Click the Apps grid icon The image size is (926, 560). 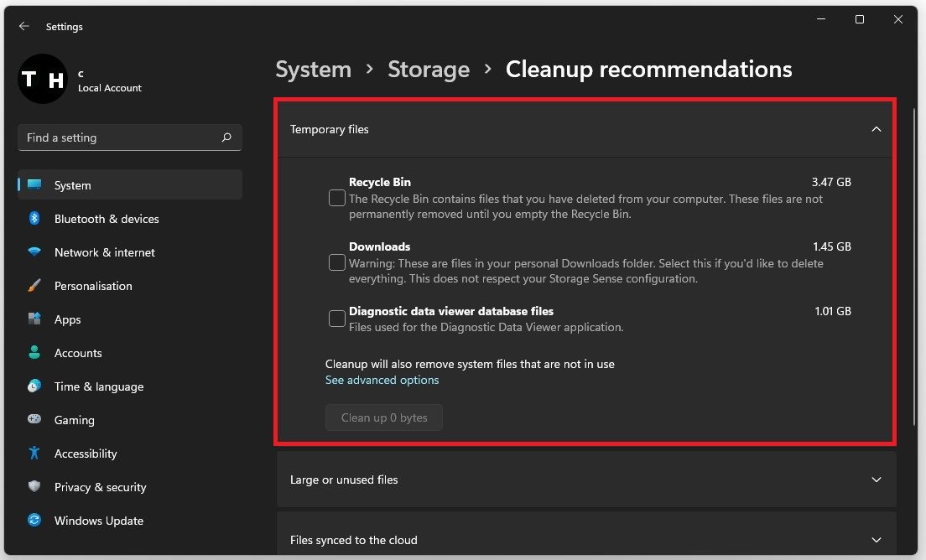34,319
